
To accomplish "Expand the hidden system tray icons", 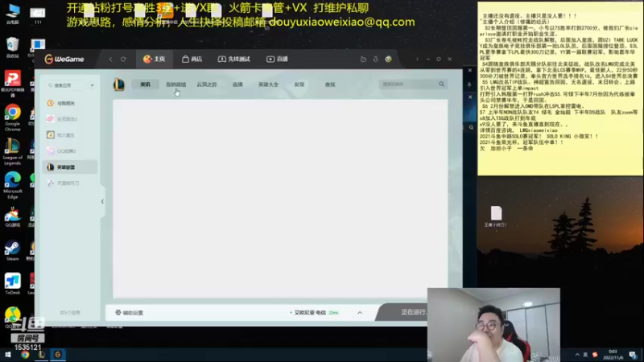I will point(577,355).
